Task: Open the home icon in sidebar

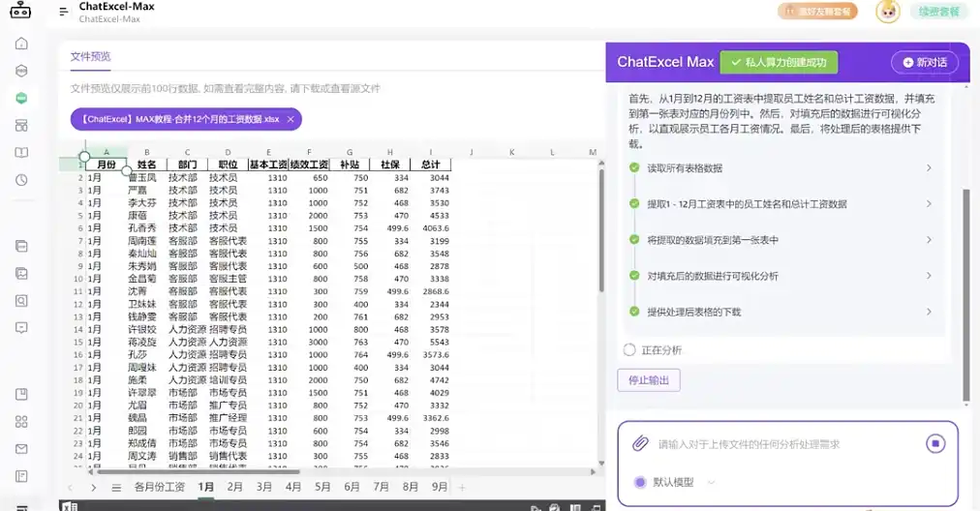Action: 21,44
